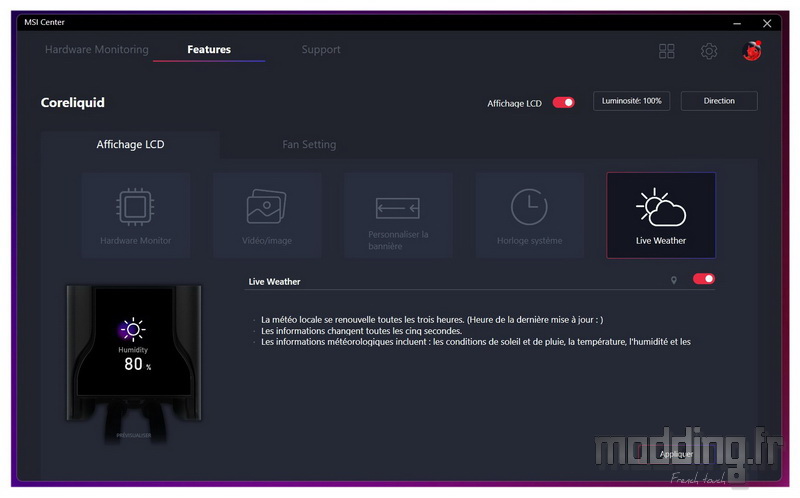This screenshot has height=498, width=800.
Task: Open the MSI dragon profile icon
Action: pos(752,51)
